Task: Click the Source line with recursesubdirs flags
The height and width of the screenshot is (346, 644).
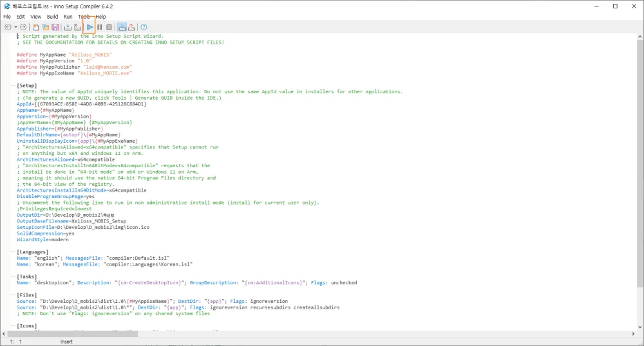Action: [178, 307]
